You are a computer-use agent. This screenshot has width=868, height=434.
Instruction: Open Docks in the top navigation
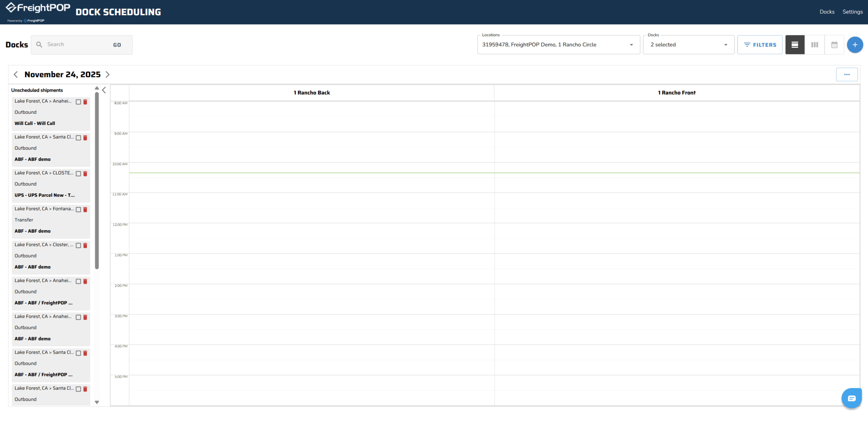coord(827,12)
